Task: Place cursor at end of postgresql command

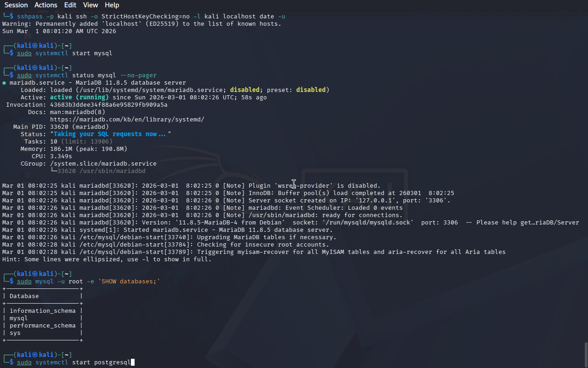Action: point(132,362)
